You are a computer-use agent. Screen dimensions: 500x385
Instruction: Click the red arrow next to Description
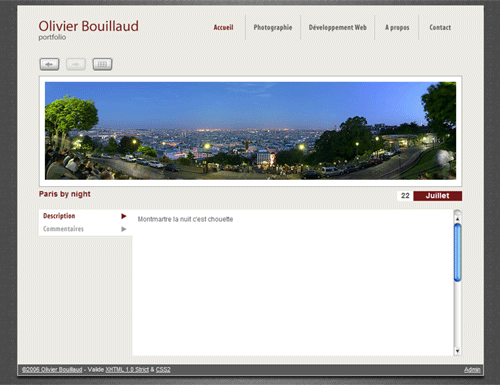tap(124, 216)
